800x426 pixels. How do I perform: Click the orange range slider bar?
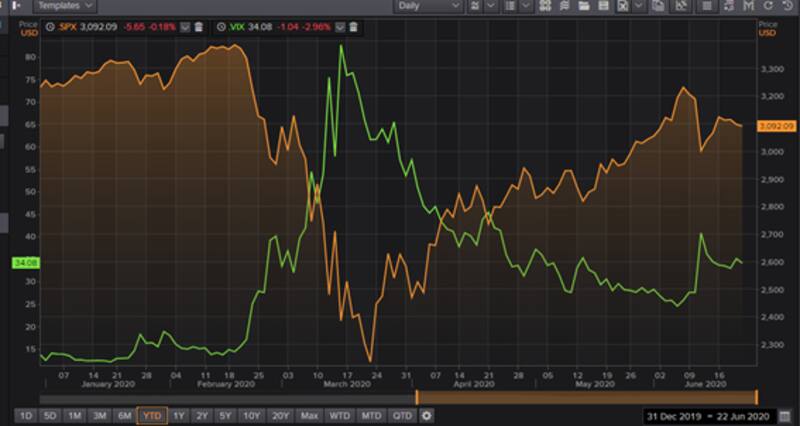(586, 397)
